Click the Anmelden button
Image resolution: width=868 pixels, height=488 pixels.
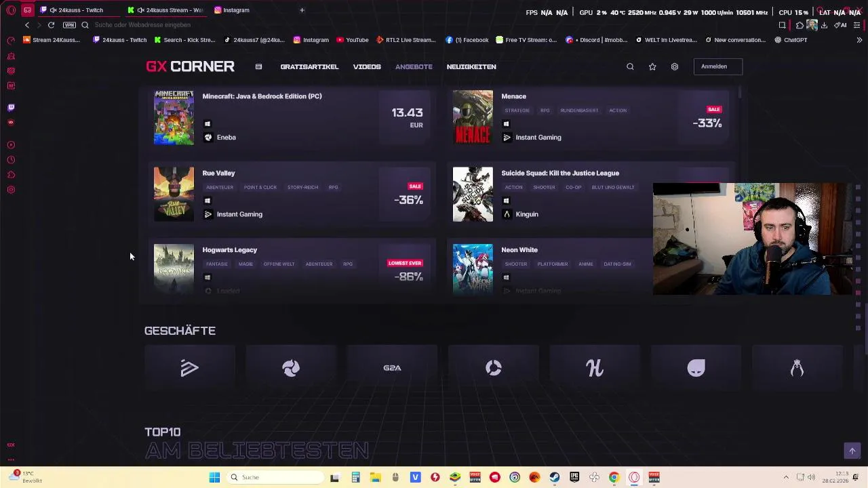pos(717,66)
